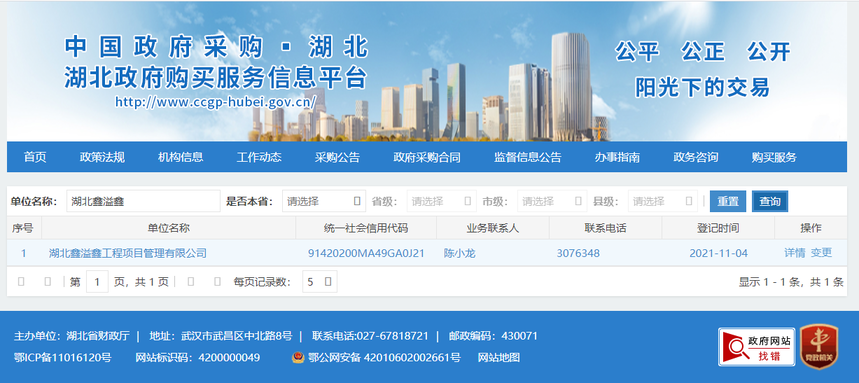Click the 查询 search button

pos(770,201)
